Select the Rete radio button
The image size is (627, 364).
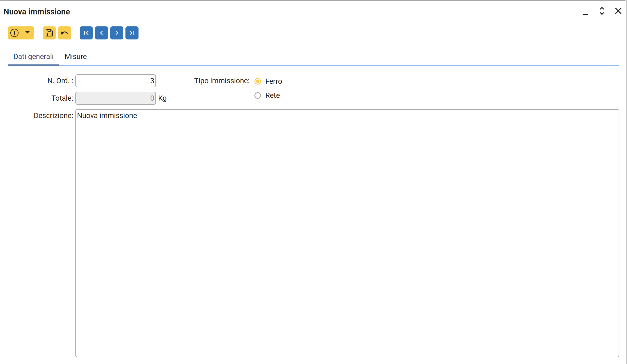point(258,95)
